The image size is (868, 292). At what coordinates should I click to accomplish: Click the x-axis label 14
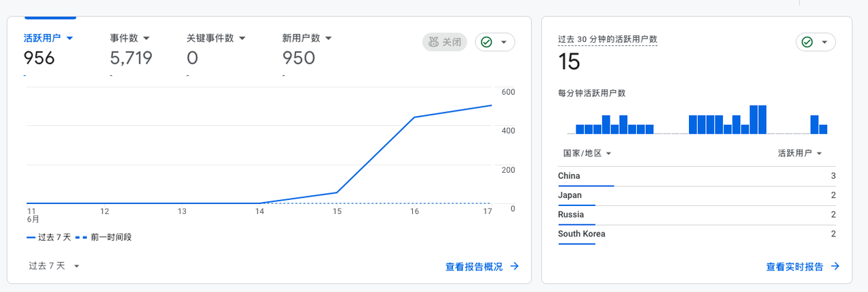click(260, 211)
